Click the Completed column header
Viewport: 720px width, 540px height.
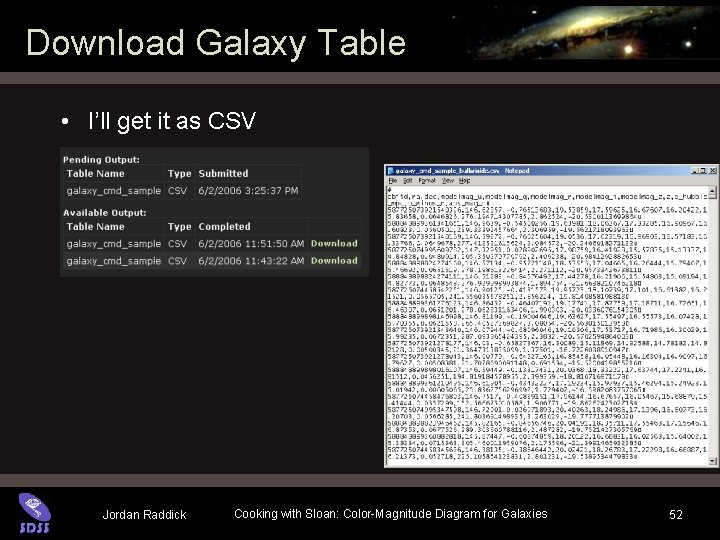coord(225,226)
